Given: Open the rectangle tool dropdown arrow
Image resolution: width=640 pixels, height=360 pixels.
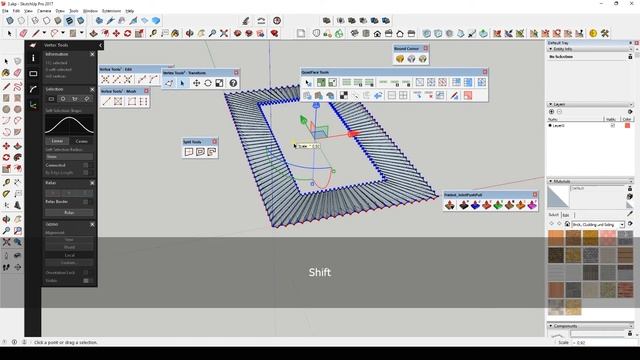Looking at the screenshot, I should (x=82, y=33).
